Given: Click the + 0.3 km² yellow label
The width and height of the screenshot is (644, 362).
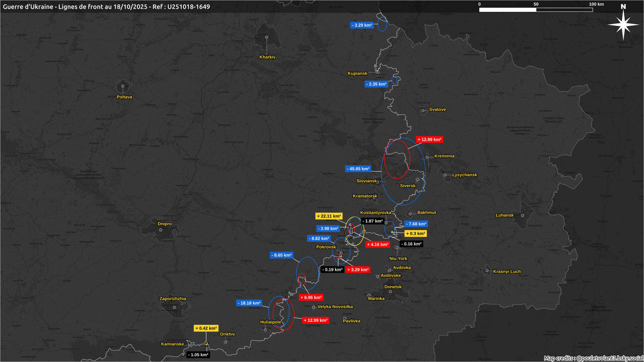Looking at the screenshot, I should coord(415,234).
